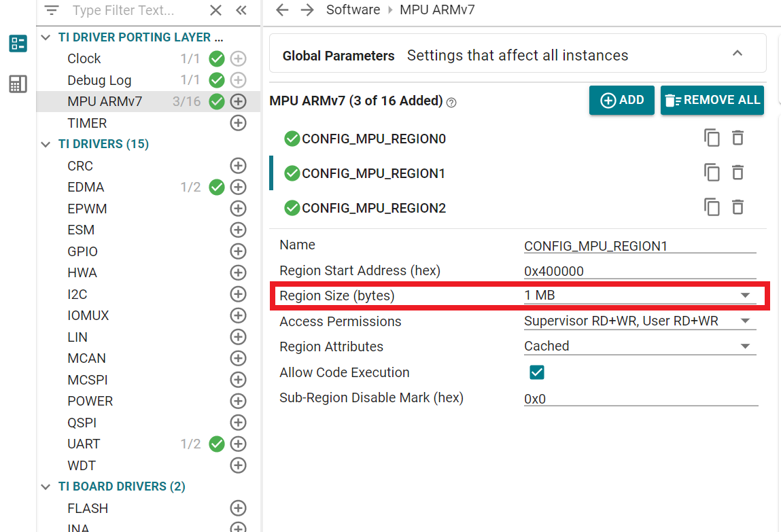This screenshot has height=532, width=781.
Task: Open help icon next to MPU ARMv7
Action: click(451, 103)
